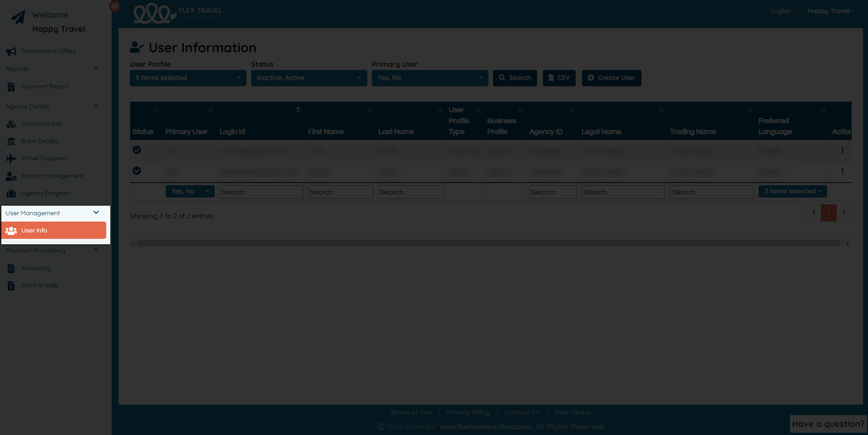Image resolution: width=868 pixels, height=435 pixels.
Task: Click the horizontal scrollbar below the table
Action: point(490,243)
